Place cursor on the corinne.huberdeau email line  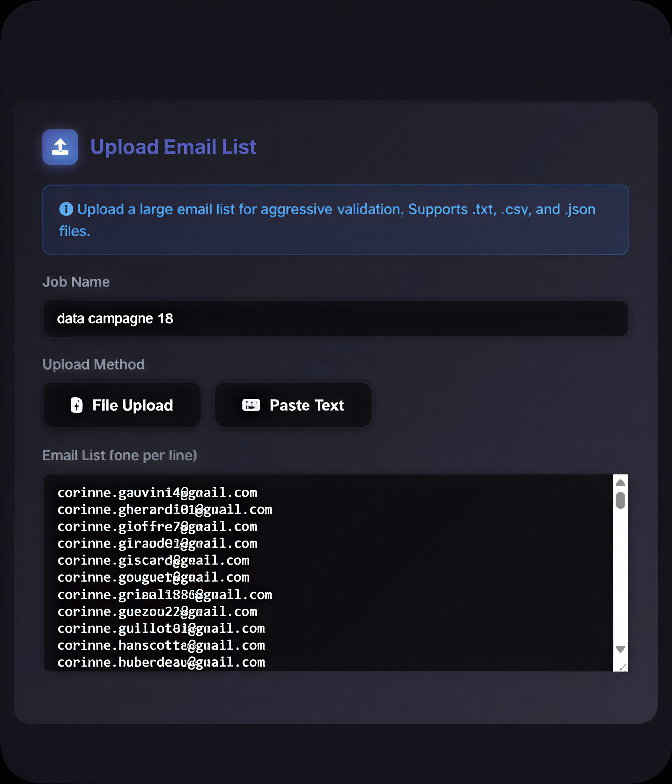[x=161, y=662]
